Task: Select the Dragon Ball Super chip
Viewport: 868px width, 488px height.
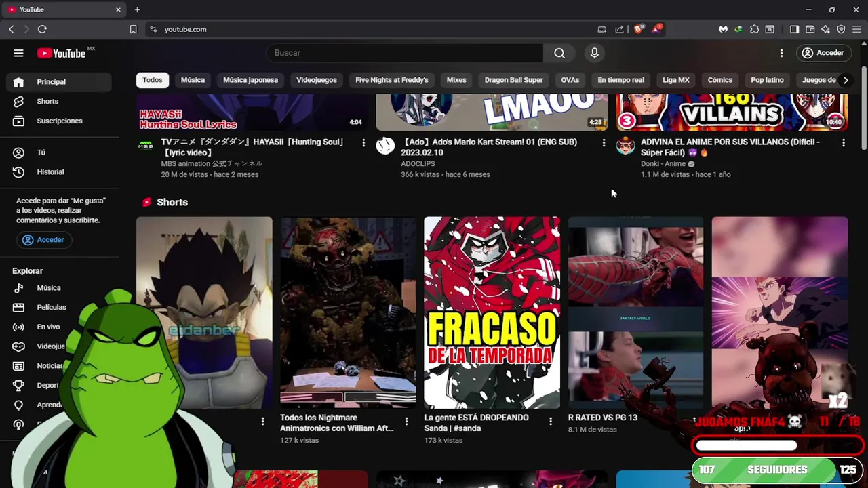Action: click(x=514, y=80)
